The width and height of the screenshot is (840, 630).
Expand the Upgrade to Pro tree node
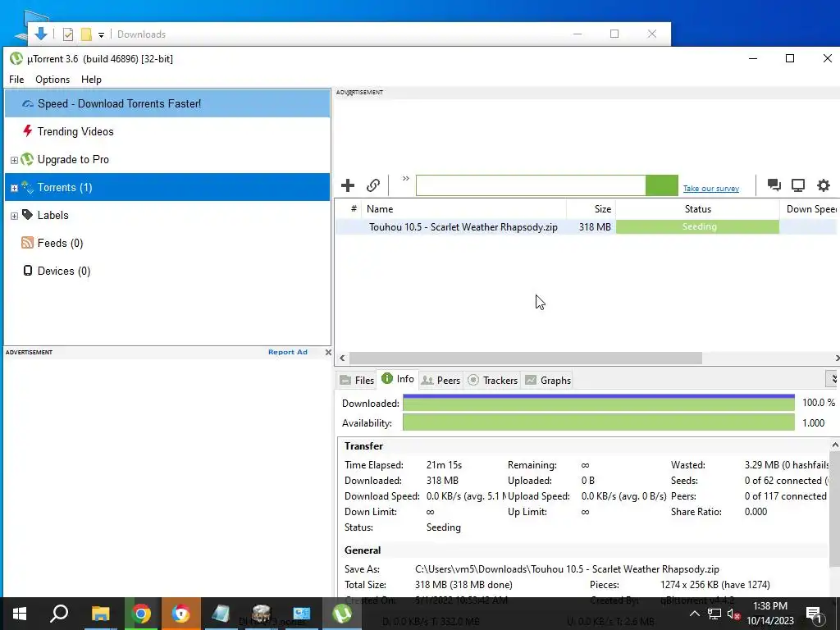[x=15, y=160]
